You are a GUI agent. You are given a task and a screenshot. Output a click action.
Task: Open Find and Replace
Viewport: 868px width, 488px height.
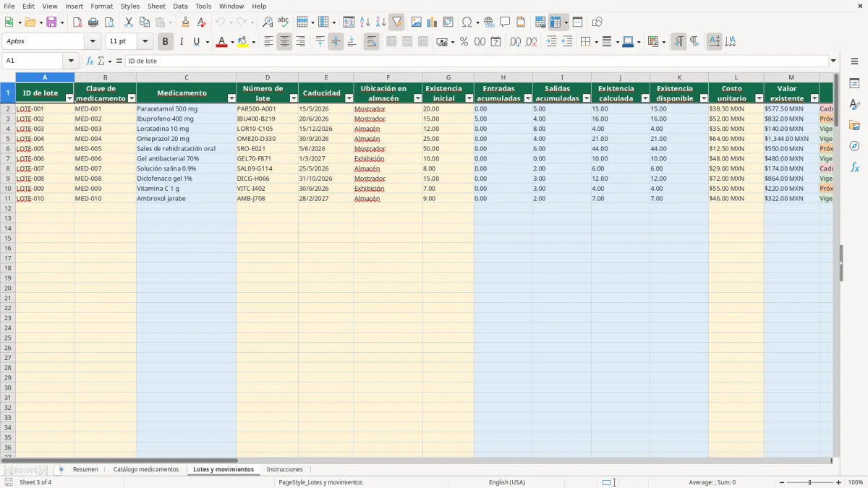pyautogui.click(x=268, y=22)
